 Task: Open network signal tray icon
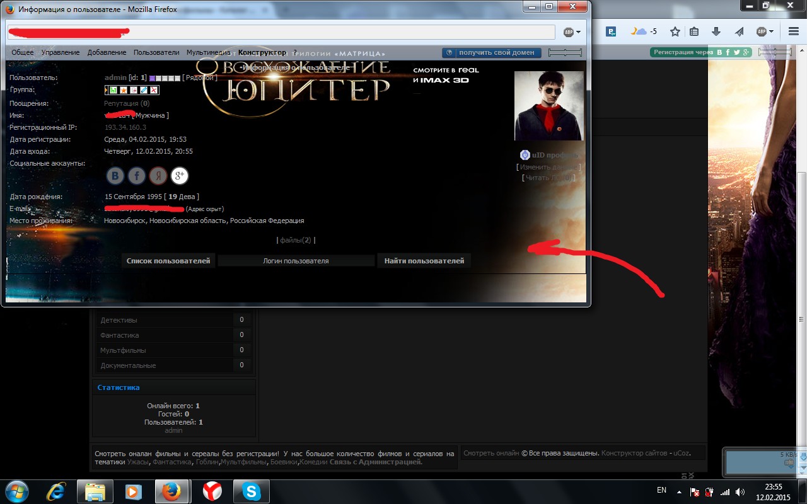(725, 492)
